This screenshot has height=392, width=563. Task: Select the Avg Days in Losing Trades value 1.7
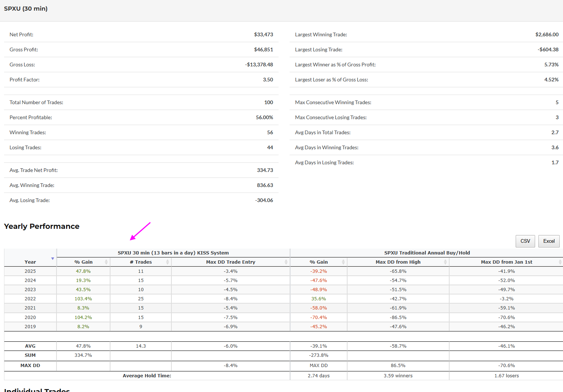(555, 162)
